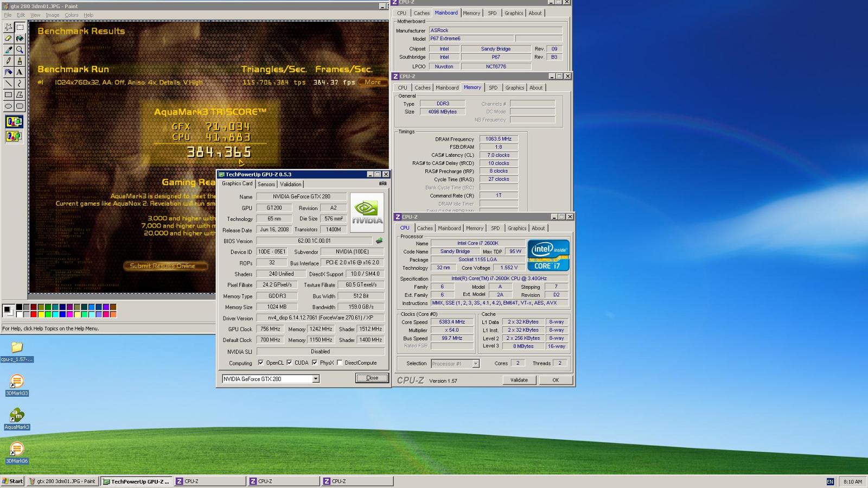Select the Ellipse shape tool
The width and height of the screenshot is (868, 488).
click(x=8, y=106)
